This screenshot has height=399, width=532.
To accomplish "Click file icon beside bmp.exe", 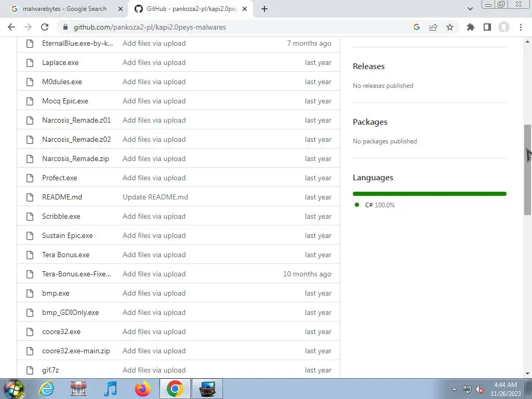I will pyautogui.click(x=30, y=294).
